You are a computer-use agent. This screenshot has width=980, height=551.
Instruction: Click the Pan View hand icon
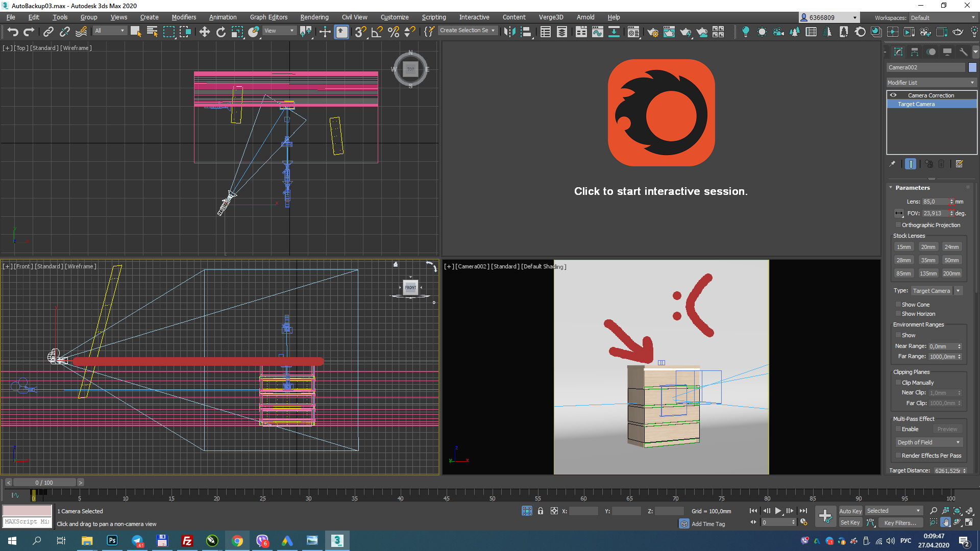point(945,522)
